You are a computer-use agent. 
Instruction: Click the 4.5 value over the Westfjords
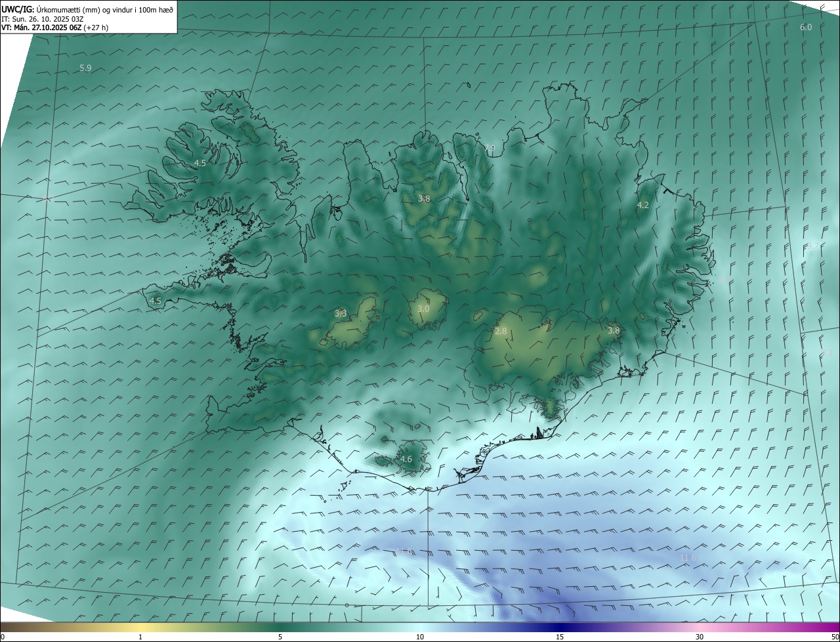coord(200,163)
